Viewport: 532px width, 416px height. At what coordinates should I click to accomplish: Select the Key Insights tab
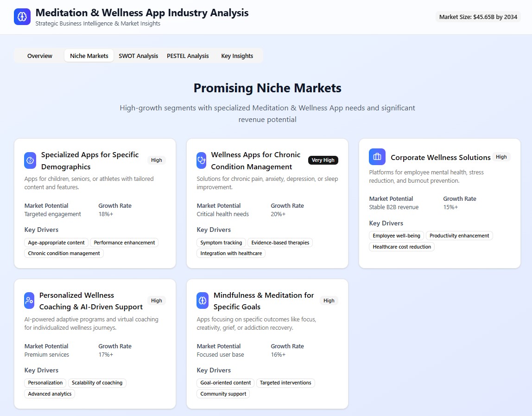click(237, 56)
